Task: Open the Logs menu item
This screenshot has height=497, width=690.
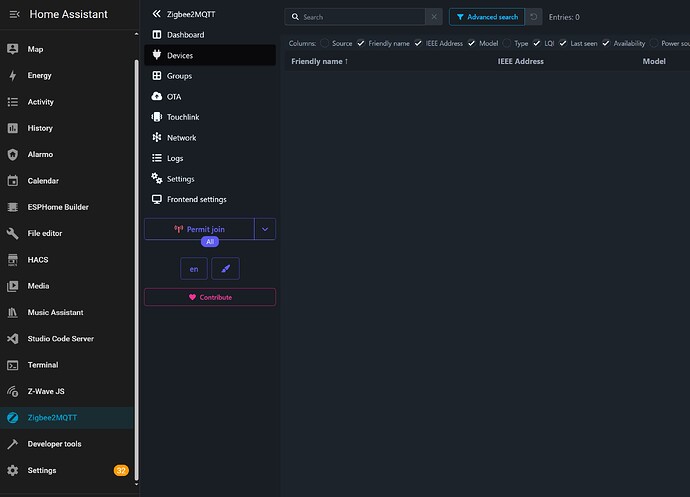Action: [x=210, y=158]
